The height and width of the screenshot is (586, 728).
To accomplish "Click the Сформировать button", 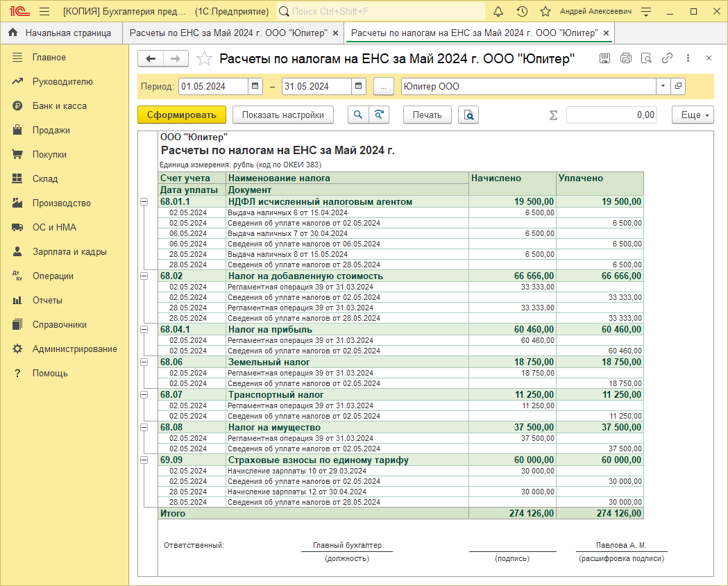I will pyautogui.click(x=182, y=115).
